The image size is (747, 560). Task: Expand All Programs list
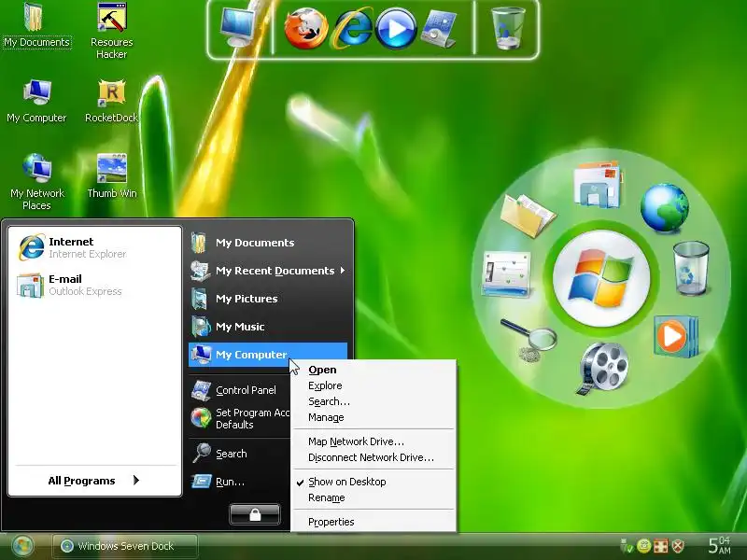coord(94,481)
